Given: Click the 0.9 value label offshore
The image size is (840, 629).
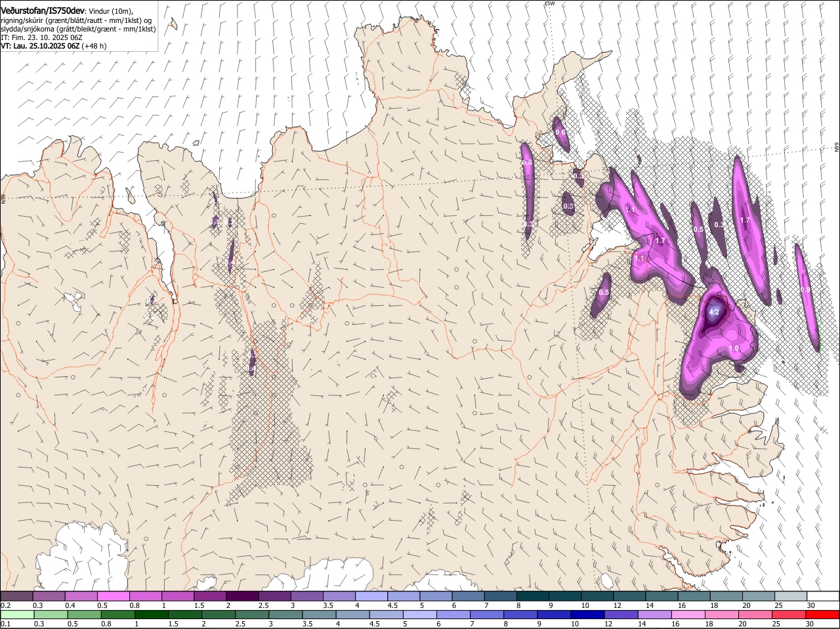Looking at the screenshot, I should 805,290.
